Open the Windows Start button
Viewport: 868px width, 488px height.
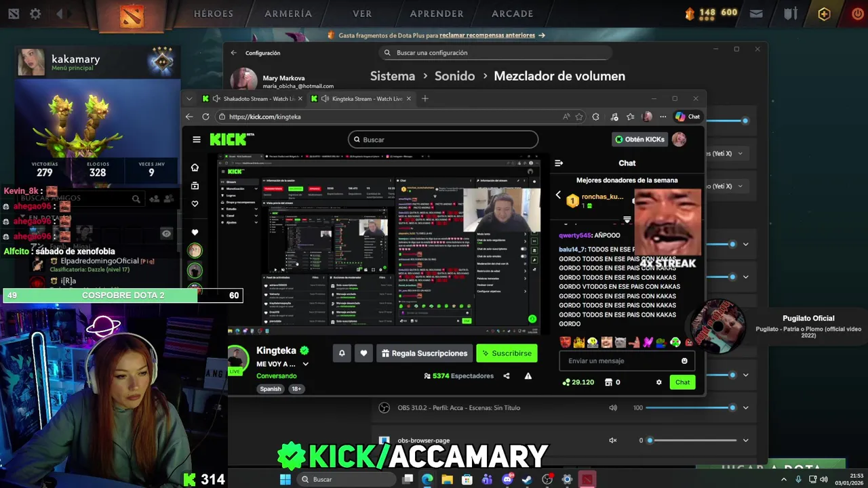coord(285,479)
